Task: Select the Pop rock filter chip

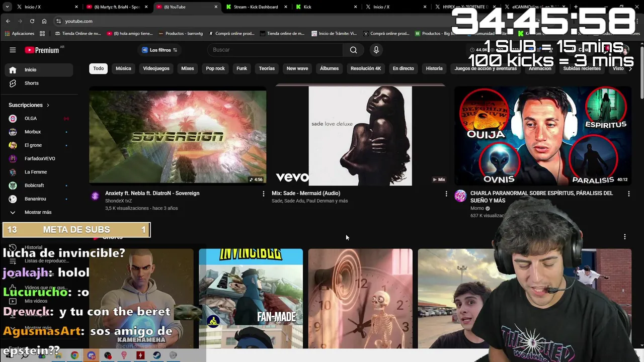Action: tap(215, 68)
